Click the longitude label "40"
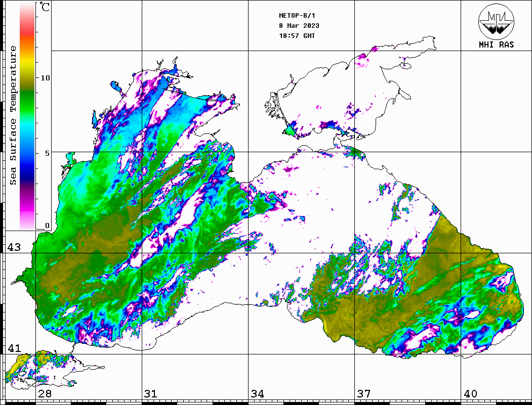Viewport: 532px width, 405px height. click(470, 393)
